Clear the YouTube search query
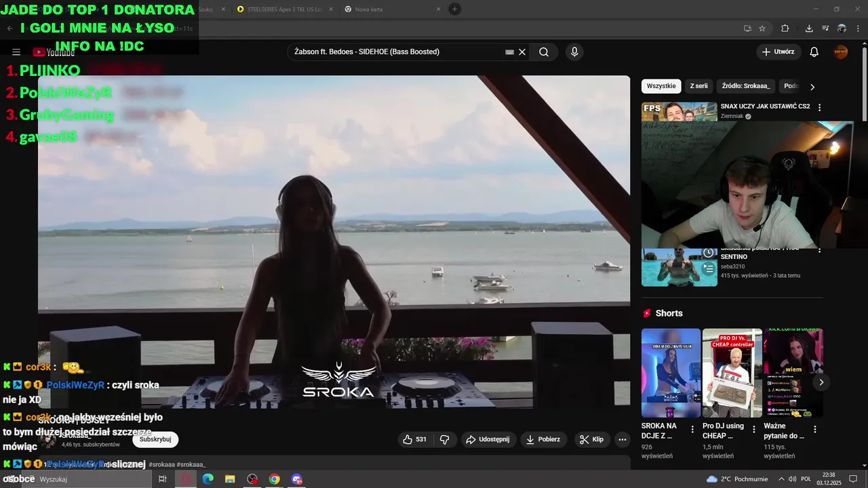This screenshot has width=868, height=488. click(x=522, y=52)
